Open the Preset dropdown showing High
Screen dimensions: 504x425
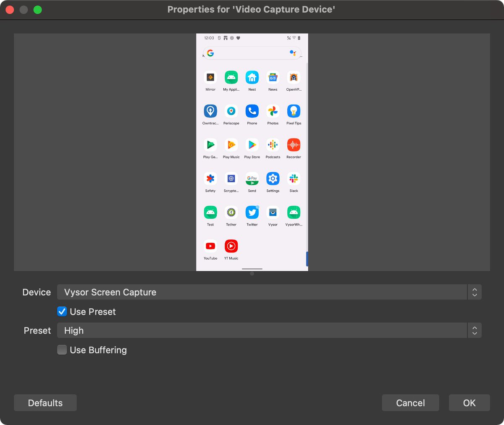(269, 330)
